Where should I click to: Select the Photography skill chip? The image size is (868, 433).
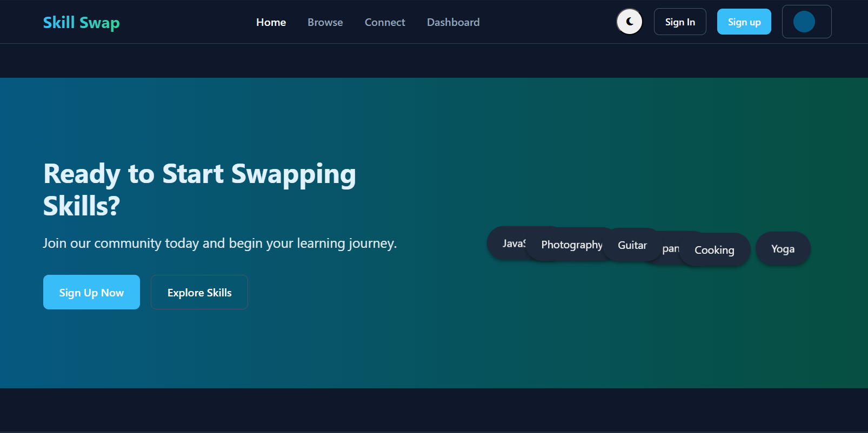(x=571, y=245)
